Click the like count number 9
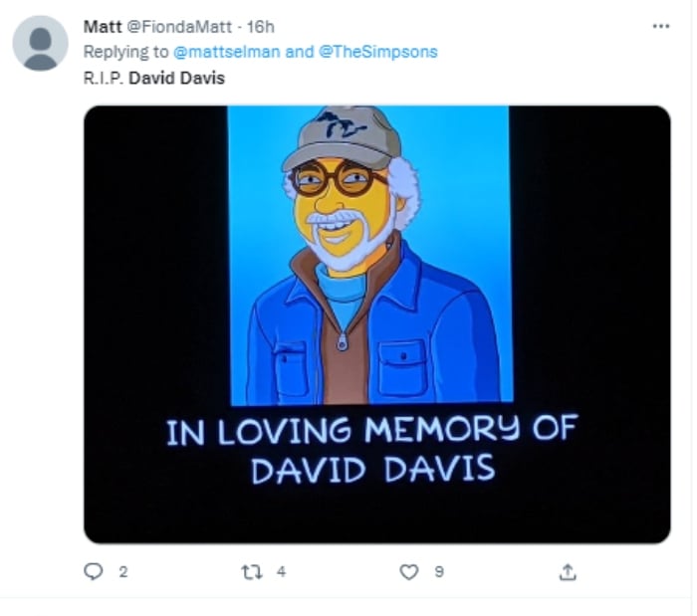Viewport: 697px width, 616px height. (438, 571)
